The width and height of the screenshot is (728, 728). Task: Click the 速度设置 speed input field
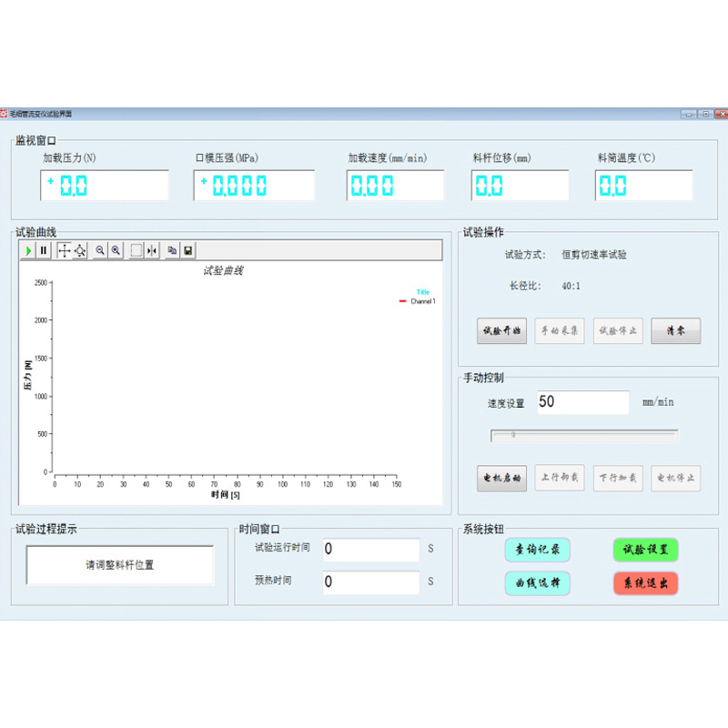point(583,402)
